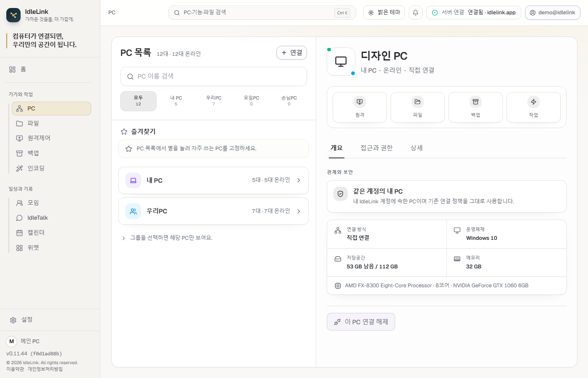Expand the 내 PC group row

coord(213,180)
